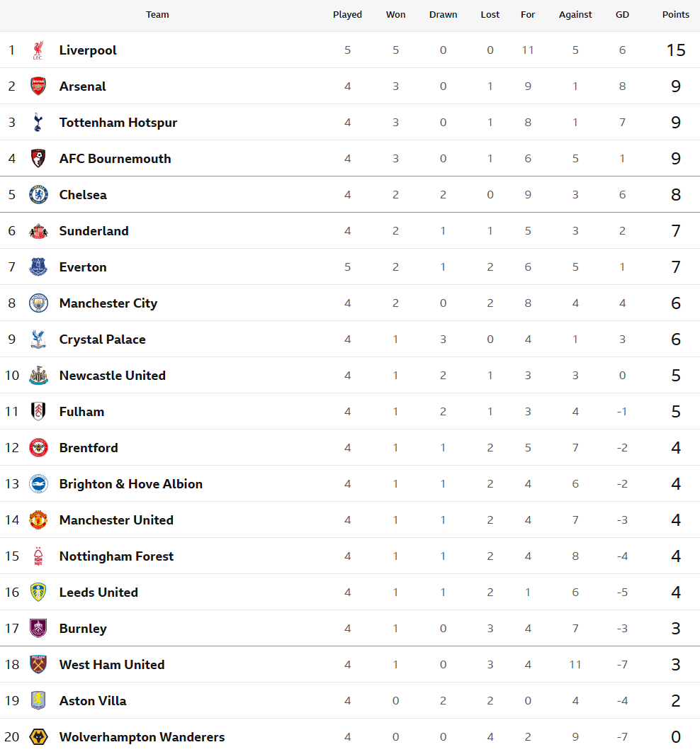
Task: Open the Sunderland team page link
Action: tap(94, 231)
